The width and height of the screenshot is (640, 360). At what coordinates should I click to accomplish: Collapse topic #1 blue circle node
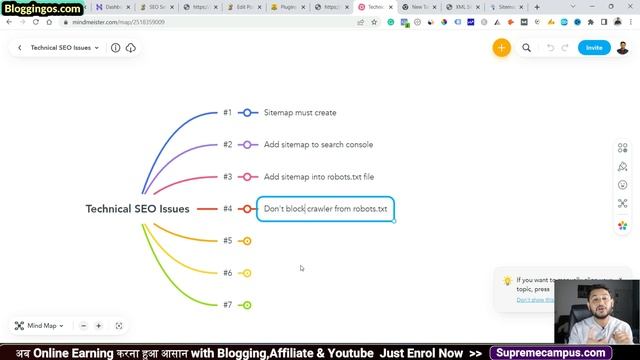tap(247, 113)
